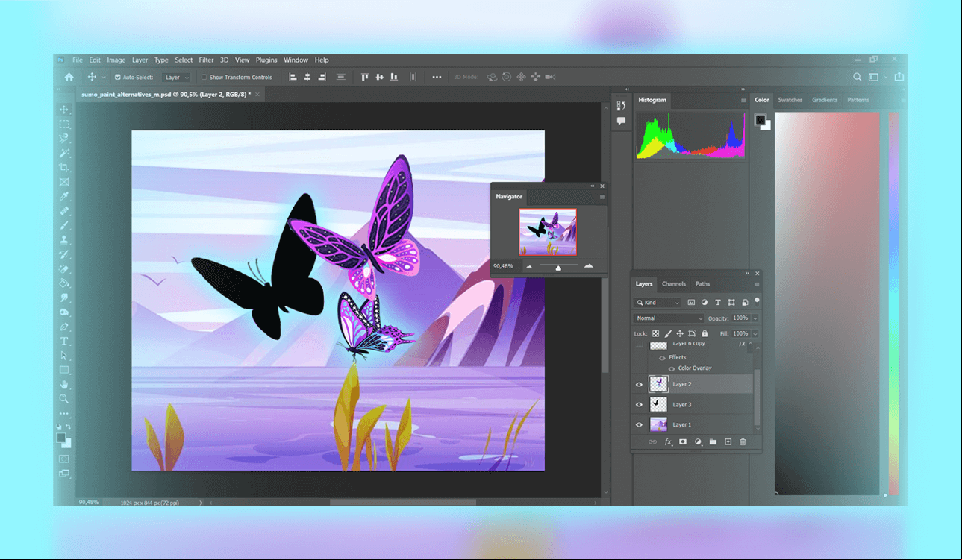This screenshot has height=560, width=962.
Task: Click the search magnifier icon top right
Action: [857, 77]
